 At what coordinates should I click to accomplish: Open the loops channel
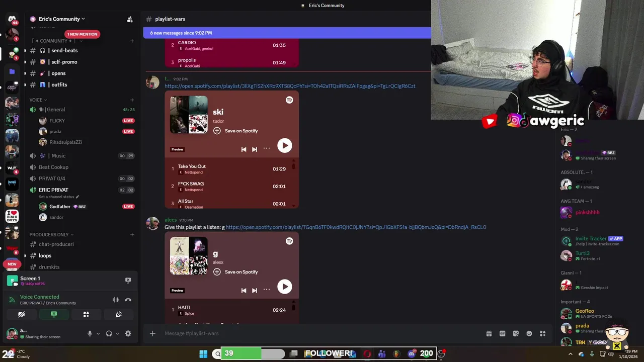pyautogui.click(x=82, y=255)
